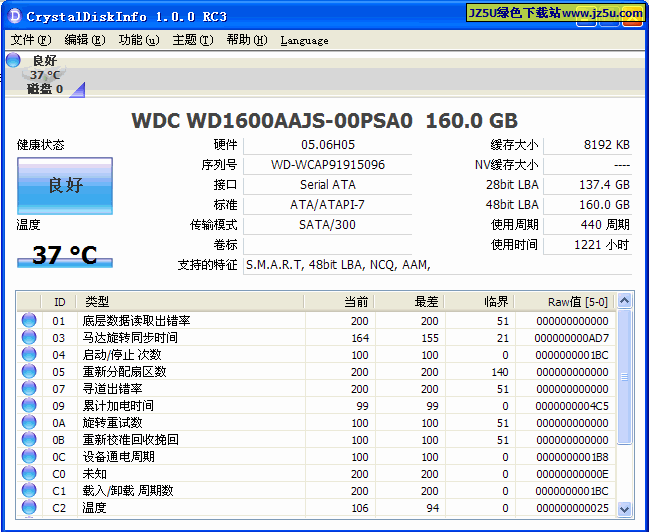Viewport: 649px width, 532px height.
Task: Click the empty 卷标 field
Action: [328, 245]
